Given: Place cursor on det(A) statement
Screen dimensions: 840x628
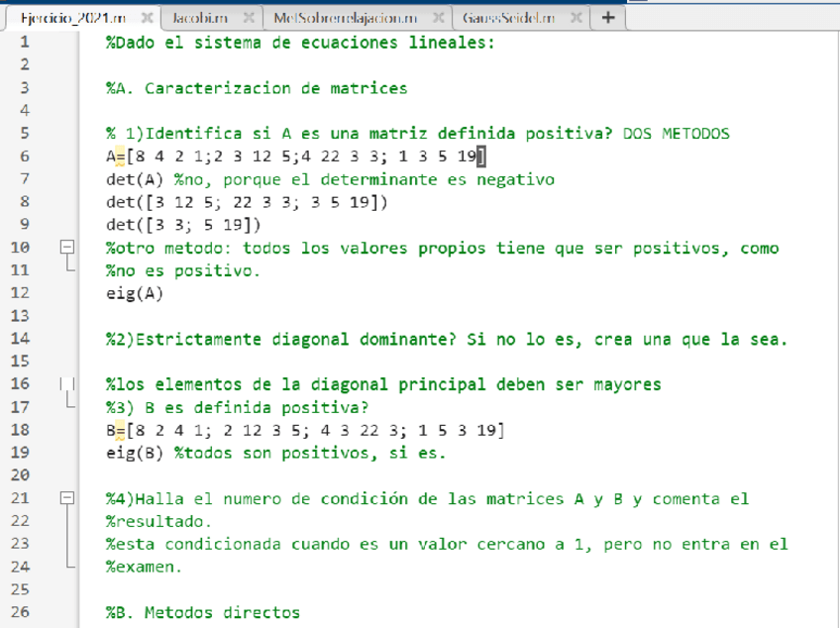Looking at the screenshot, I should pos(135,179).
